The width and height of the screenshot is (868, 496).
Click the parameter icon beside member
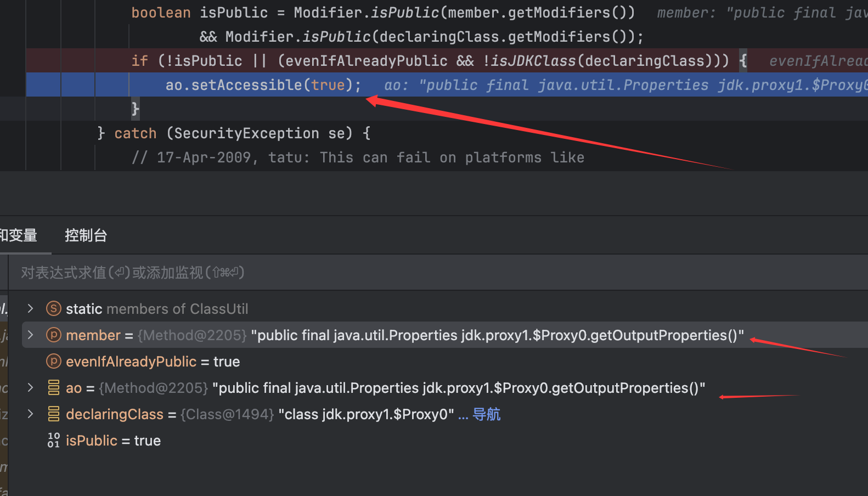pos(53,335)
